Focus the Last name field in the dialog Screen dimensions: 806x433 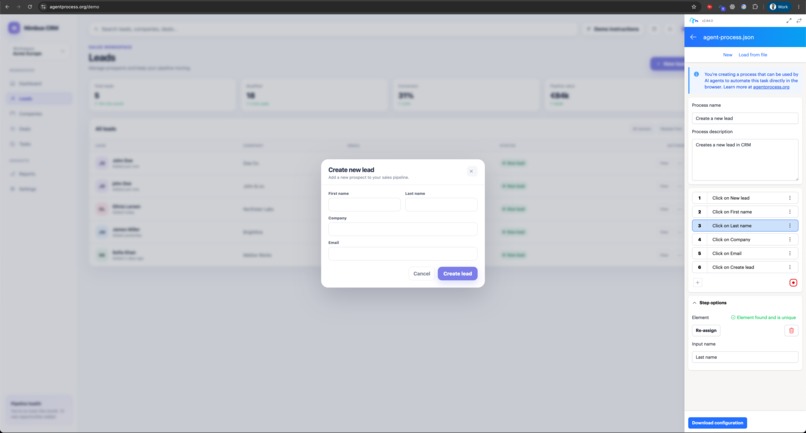pyautogui.click(x=441, y=204)
